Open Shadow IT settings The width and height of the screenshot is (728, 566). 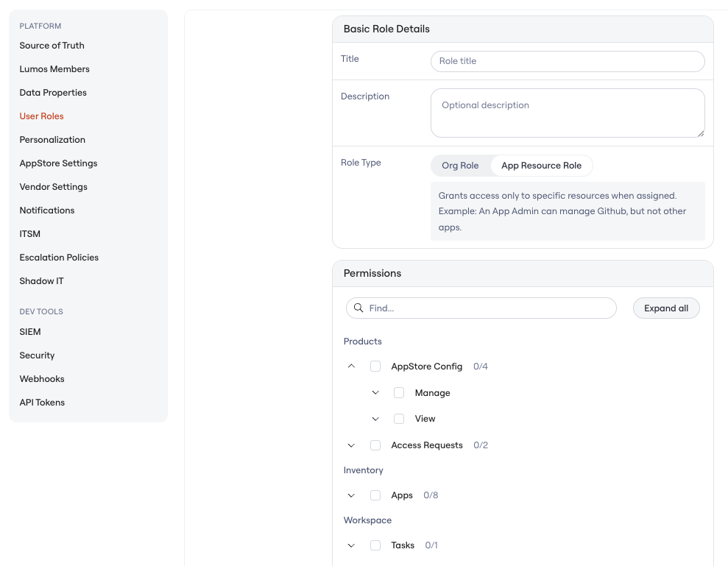42,281
